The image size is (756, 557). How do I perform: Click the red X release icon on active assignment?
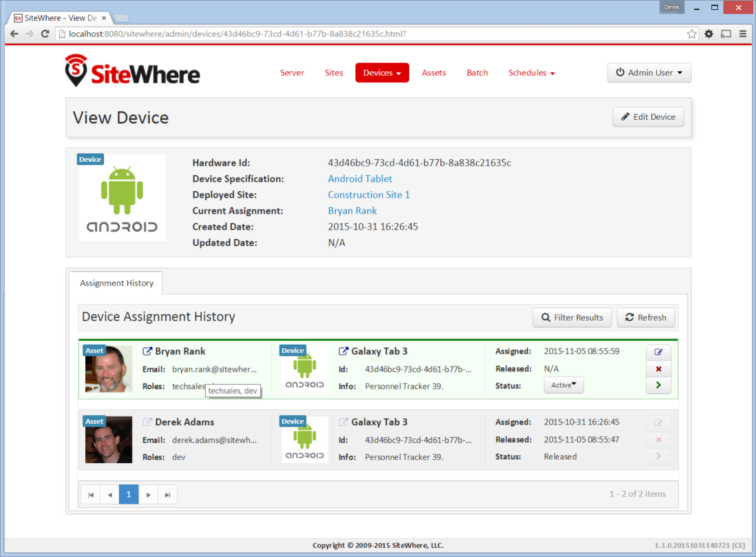[658, 369]
